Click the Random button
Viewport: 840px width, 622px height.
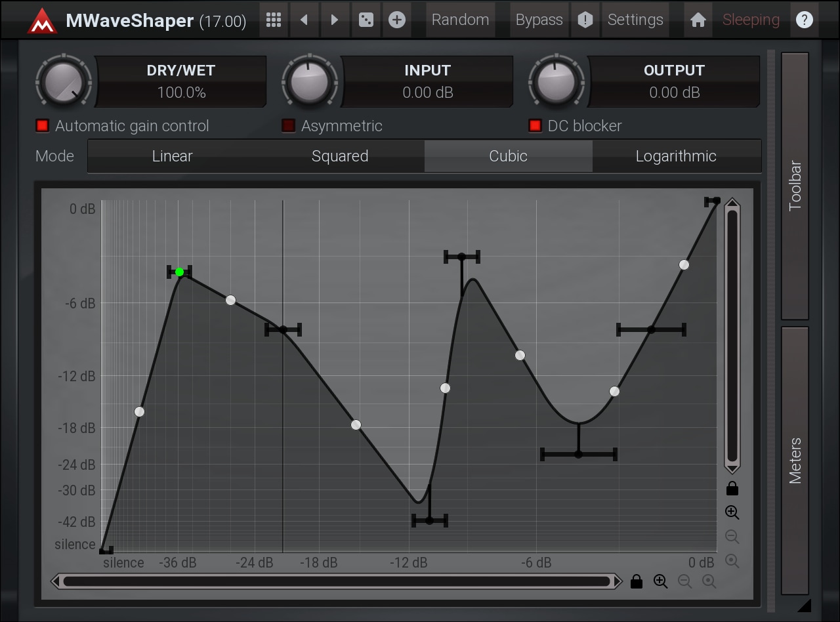460,20
